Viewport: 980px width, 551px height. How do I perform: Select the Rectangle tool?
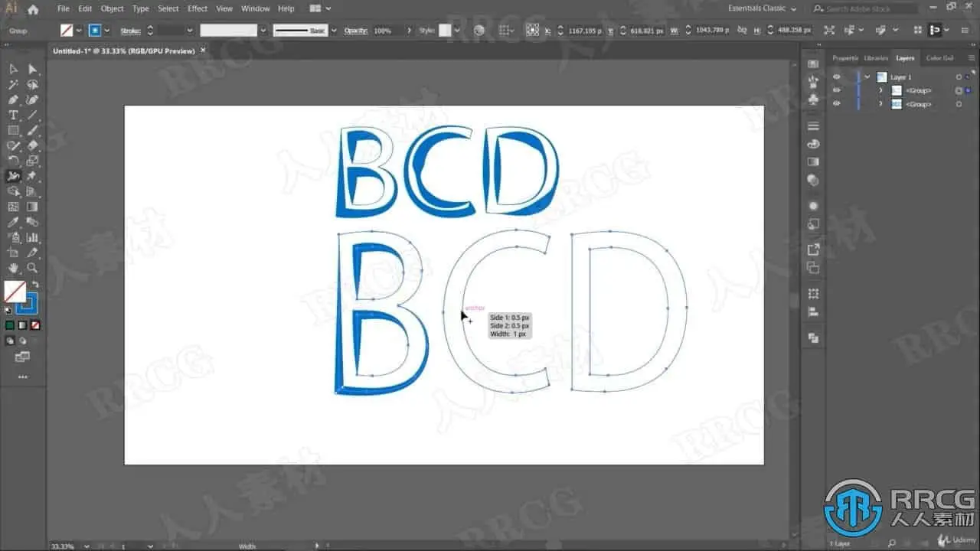click(x=13, y=131)
